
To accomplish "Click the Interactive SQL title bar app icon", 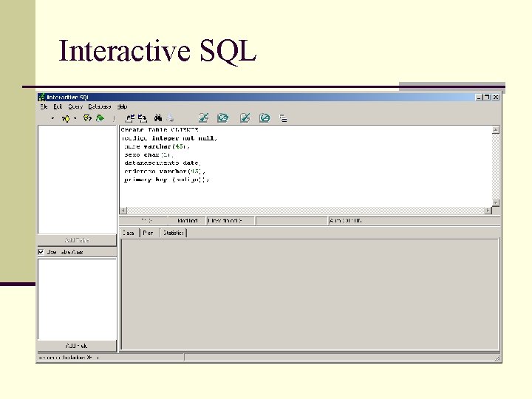I will pyautogui.click(x=41, y=98).
